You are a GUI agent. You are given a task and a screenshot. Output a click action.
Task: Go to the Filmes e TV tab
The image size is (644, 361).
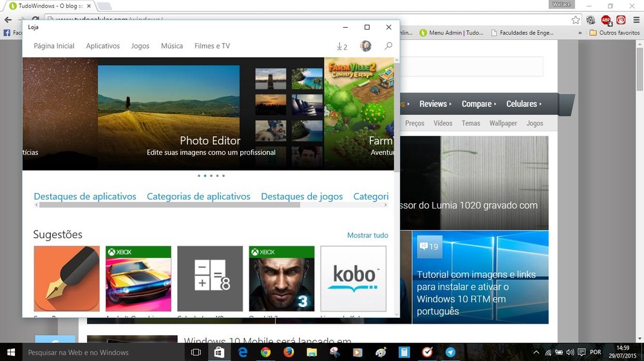(x=212, y=46)
